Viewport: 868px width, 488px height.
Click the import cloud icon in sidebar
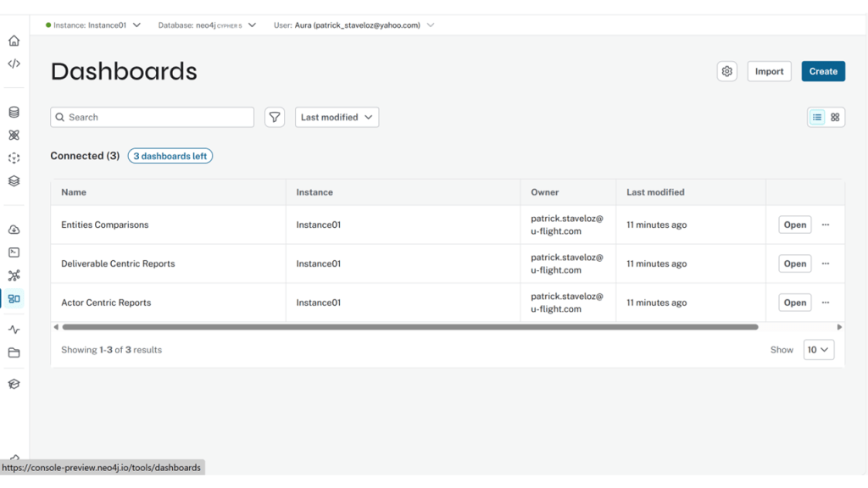pos(14,230)
